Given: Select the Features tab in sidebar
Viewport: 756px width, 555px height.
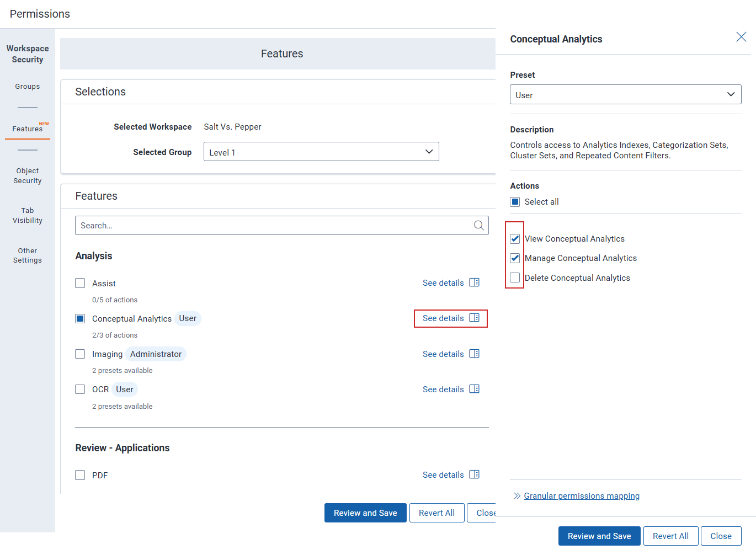Looking at the screenshot, I should [x=28, y=129].
